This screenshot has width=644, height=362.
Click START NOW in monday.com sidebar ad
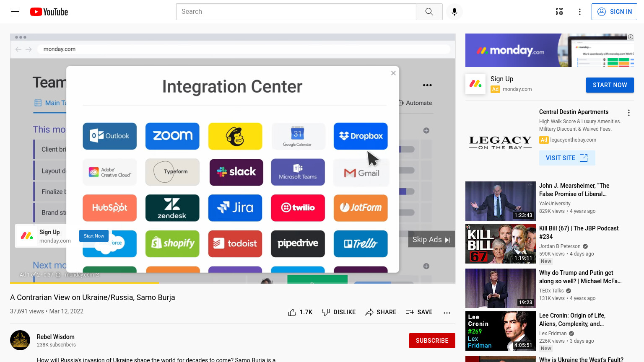(x=610, y=85)
